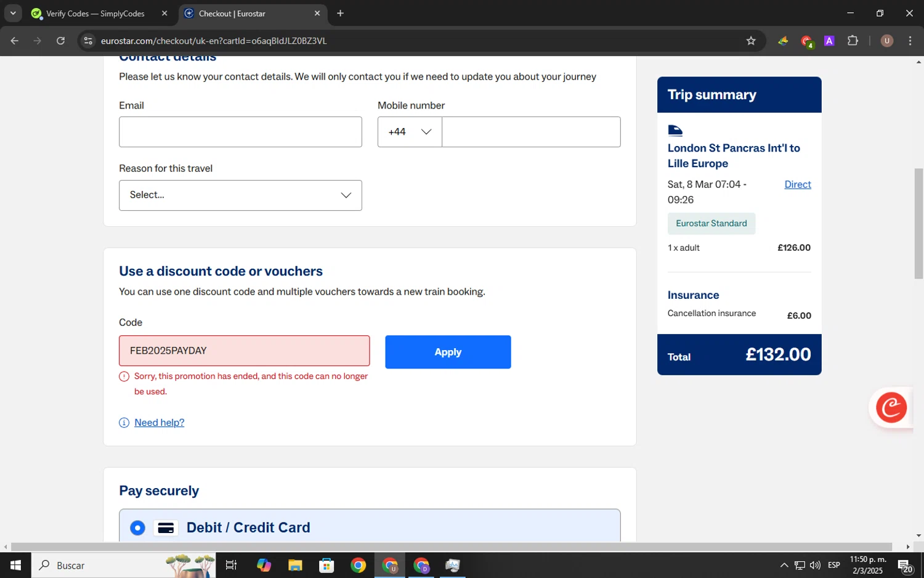Open Task View on the taskbar
924x578 pixels.
pos(232,565)
